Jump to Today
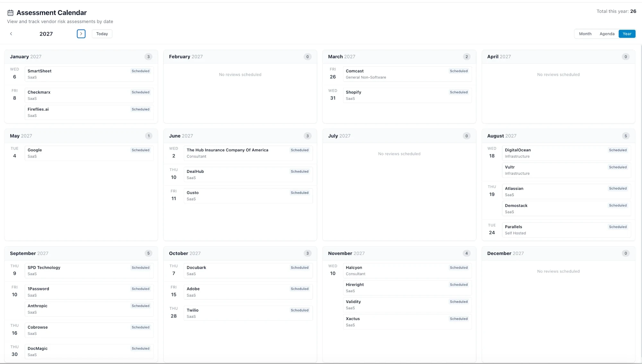Screen dimensions: 642x364 (102, 34)
